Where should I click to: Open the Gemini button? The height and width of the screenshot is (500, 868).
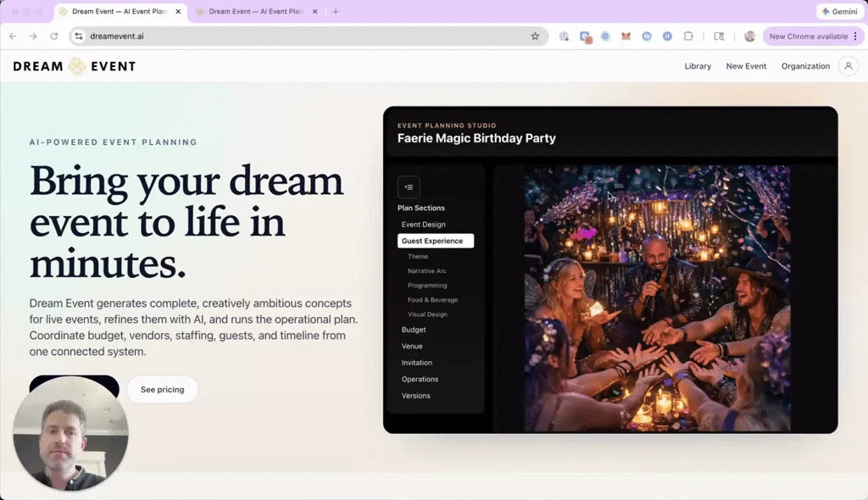[x=839, y=11]
